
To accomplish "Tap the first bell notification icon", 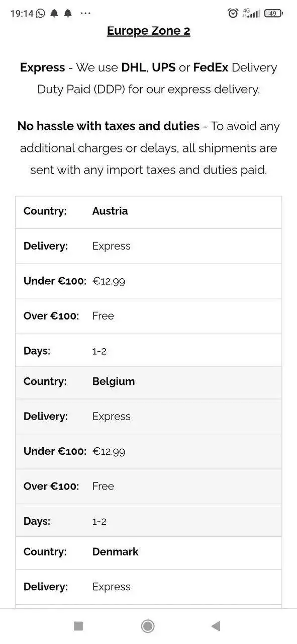I will (x=54, y=14).
